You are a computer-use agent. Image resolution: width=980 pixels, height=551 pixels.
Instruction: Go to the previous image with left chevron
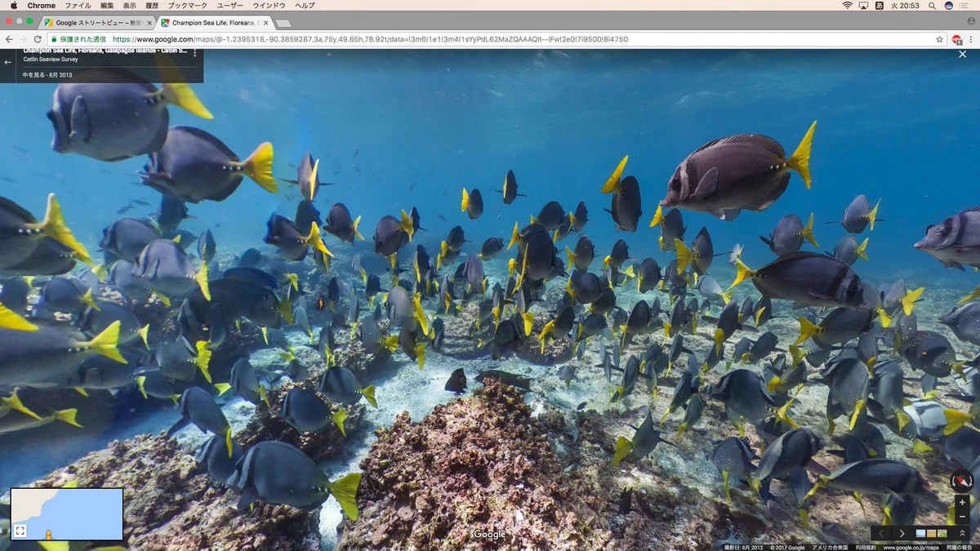point(881,533)
